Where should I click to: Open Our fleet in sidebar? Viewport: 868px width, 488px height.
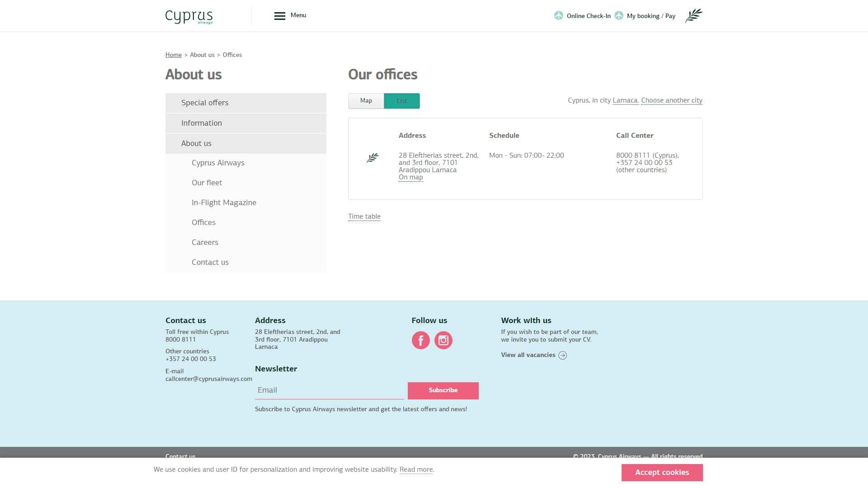207,183
